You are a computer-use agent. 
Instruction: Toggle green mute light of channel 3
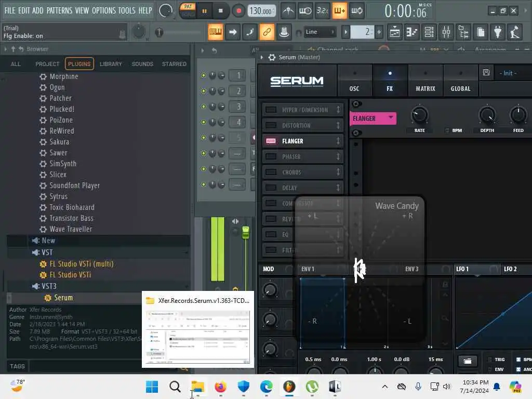204,107
